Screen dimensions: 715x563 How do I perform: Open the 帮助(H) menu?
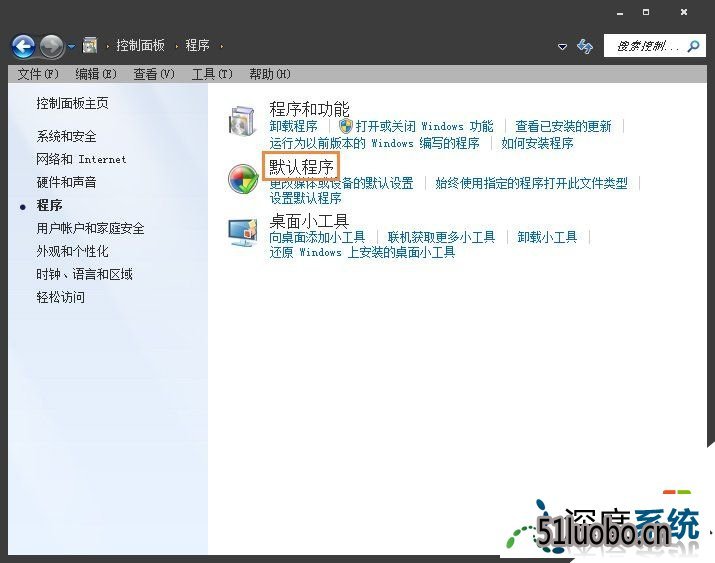coord(269,74)
